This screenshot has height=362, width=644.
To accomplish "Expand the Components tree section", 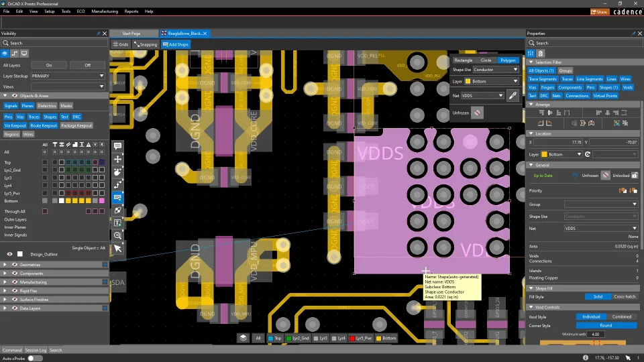I will (x=5, y=274).
